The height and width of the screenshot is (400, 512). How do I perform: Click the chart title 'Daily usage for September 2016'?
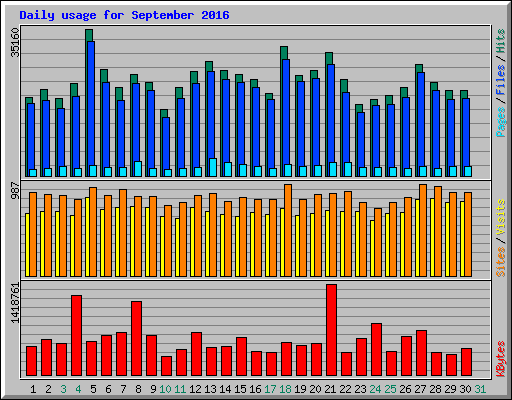(x=124, y=15)
